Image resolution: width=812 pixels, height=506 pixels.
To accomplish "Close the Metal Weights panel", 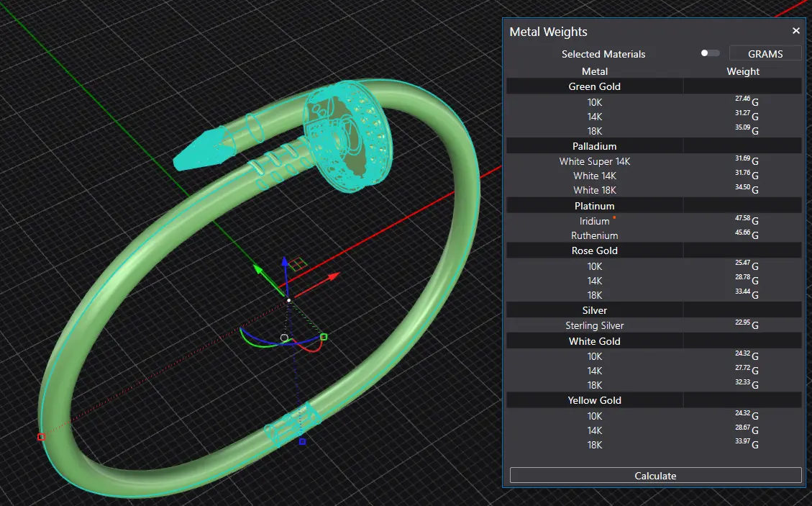I will click(795, 31).
